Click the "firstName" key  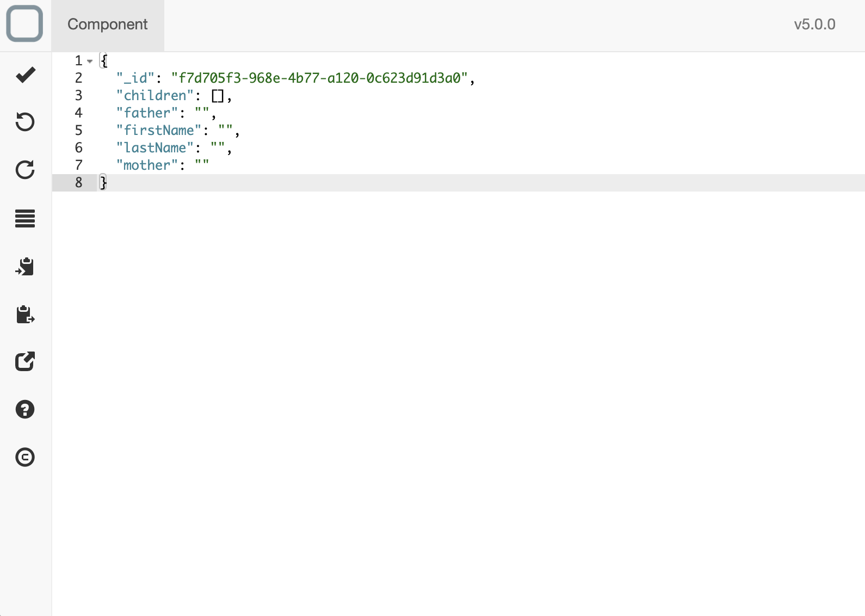(159, 131)
